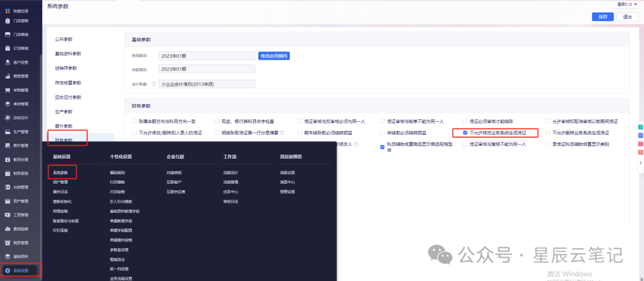Image resolution: width=644 pixels, height=281 pixels.
Task: Uncheck 科目辅助核算商品显示商品规格型号 checkbox
Action: (x=382, y=147)
